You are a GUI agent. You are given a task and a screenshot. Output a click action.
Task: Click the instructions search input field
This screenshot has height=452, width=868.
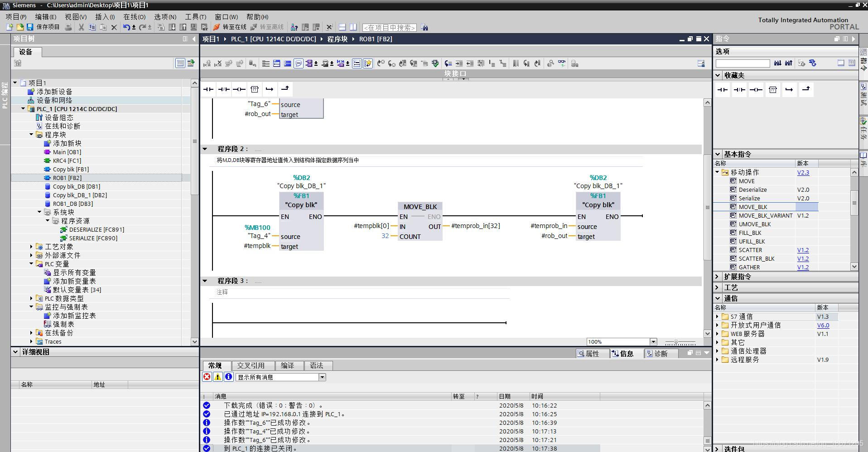(743, 63)
